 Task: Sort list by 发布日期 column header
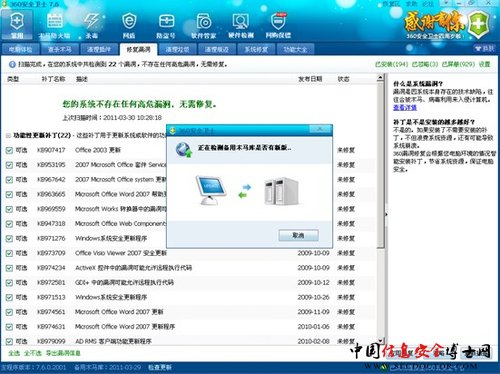coord(310,79)
